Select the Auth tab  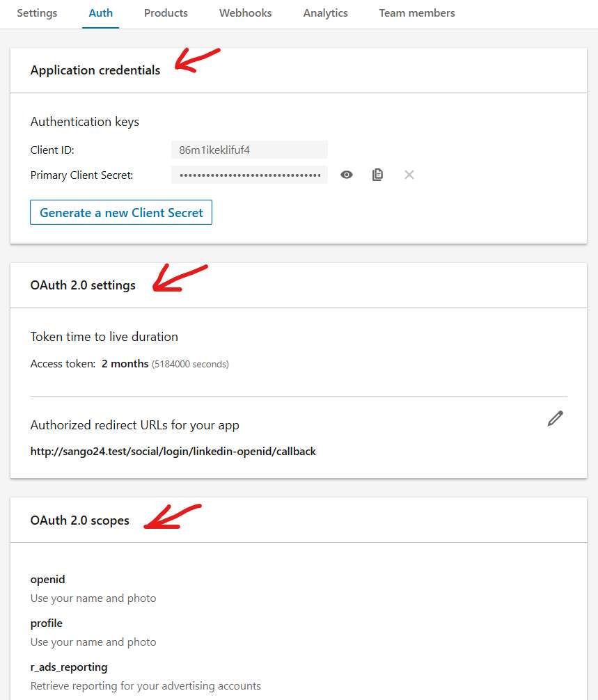point(100,13)
